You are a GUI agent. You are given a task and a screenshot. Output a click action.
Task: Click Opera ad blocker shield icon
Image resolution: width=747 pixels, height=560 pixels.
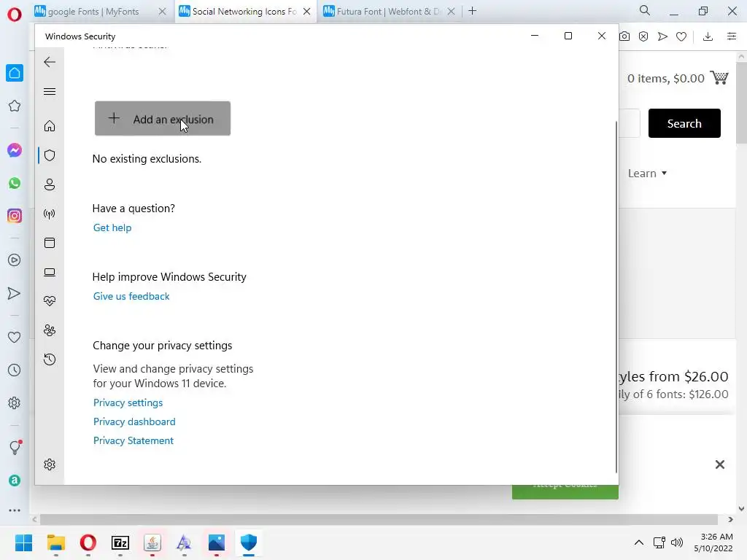tap(643, 36)
